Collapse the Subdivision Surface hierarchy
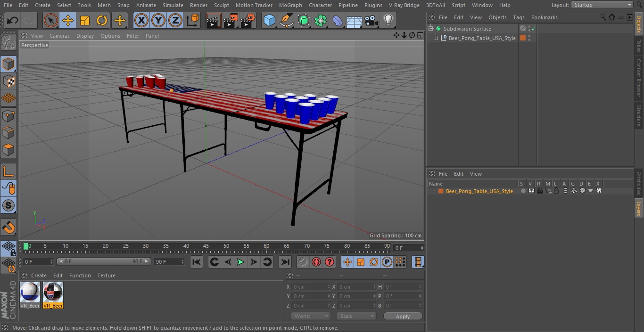Screen dimensions: 644x332 430,29
